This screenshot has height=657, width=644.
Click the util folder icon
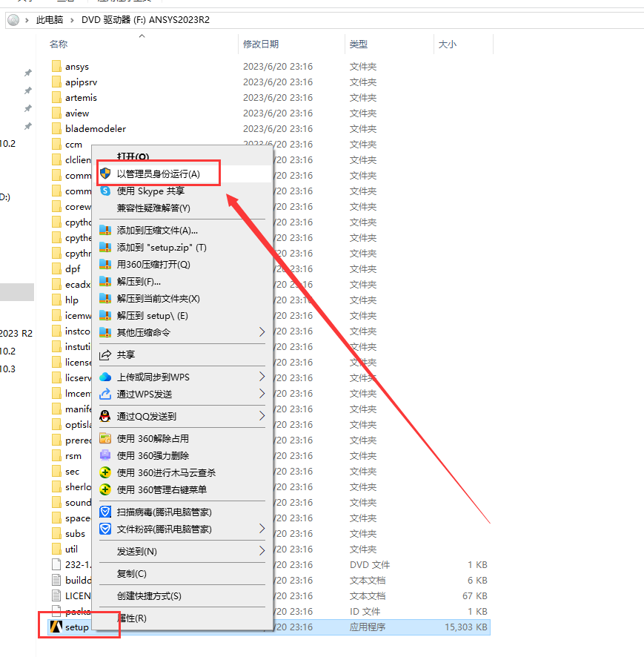click(x=56, y=549)
